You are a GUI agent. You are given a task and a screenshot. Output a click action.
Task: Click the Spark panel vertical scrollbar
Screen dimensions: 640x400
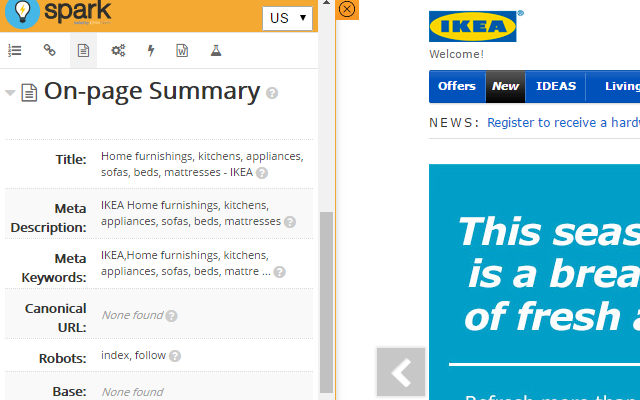click(326, 300)
